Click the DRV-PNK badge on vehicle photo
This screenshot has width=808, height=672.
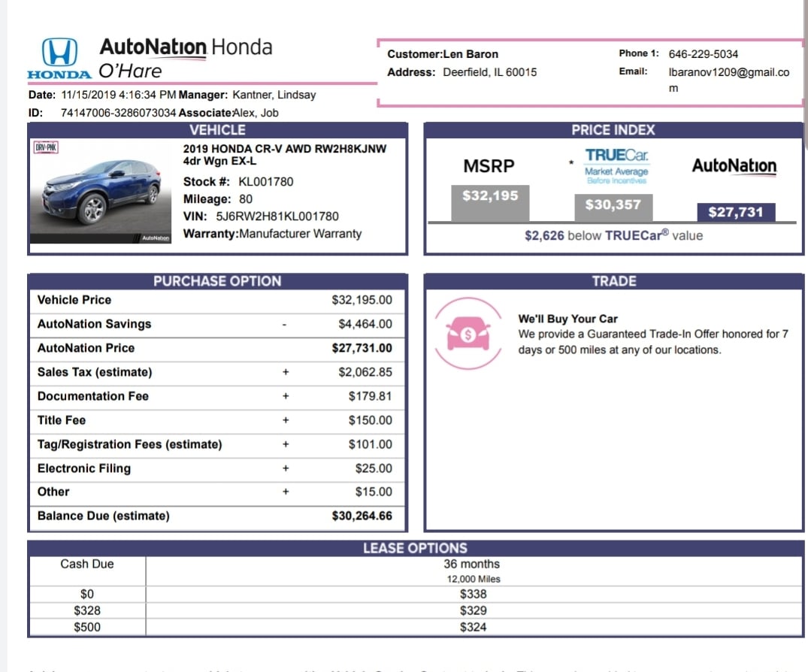click(x=46, y=147)
